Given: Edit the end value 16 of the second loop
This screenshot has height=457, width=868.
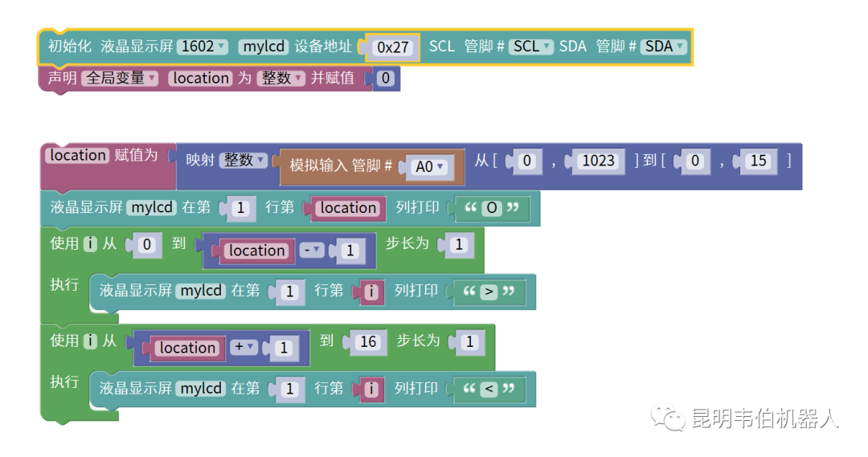Looking at the screenshot, I should pyautogui.click(x=368, y=342).
